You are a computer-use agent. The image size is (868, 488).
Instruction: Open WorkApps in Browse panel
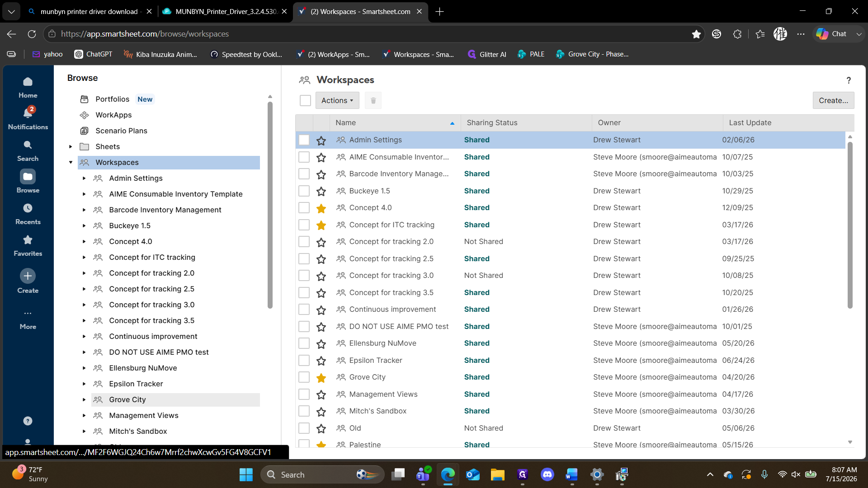[113, 115]
